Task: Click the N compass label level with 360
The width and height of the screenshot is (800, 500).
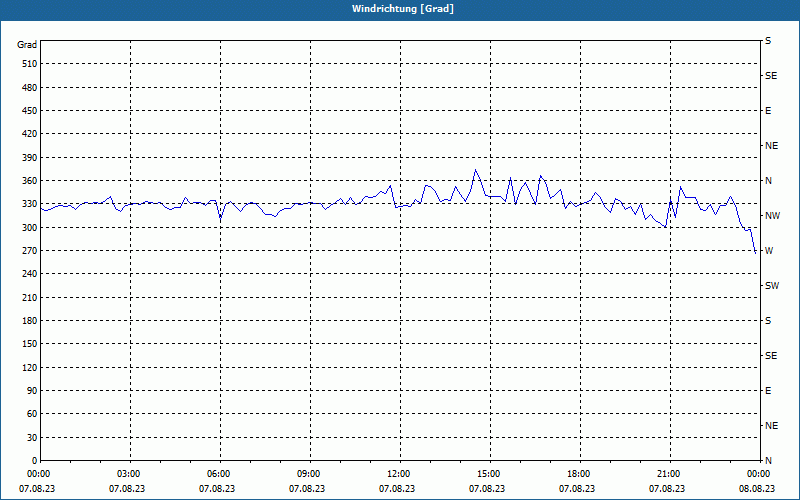Action: pyautogui.click(x=768, y=181)
